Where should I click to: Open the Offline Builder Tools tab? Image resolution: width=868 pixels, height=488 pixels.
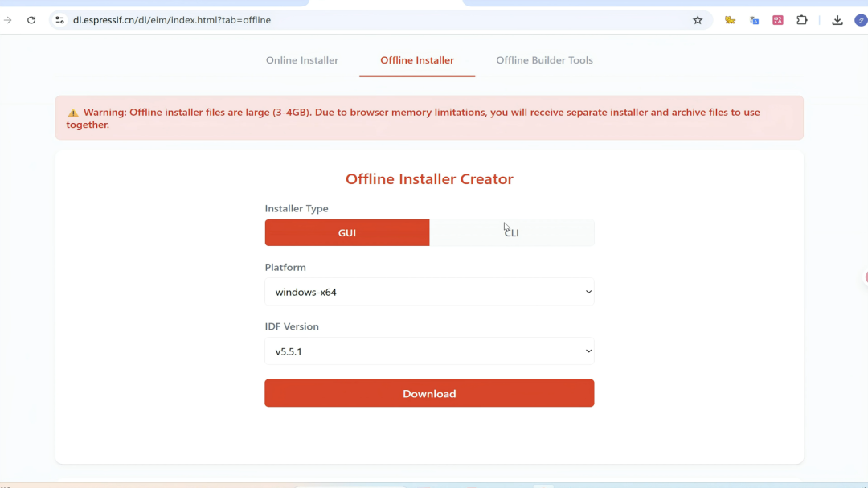pos(544,60)
